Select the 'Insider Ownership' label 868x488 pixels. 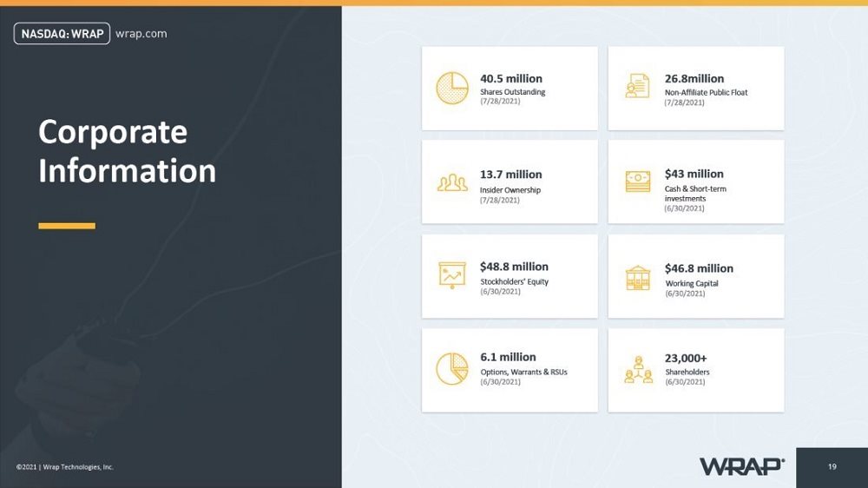[510, 190]
